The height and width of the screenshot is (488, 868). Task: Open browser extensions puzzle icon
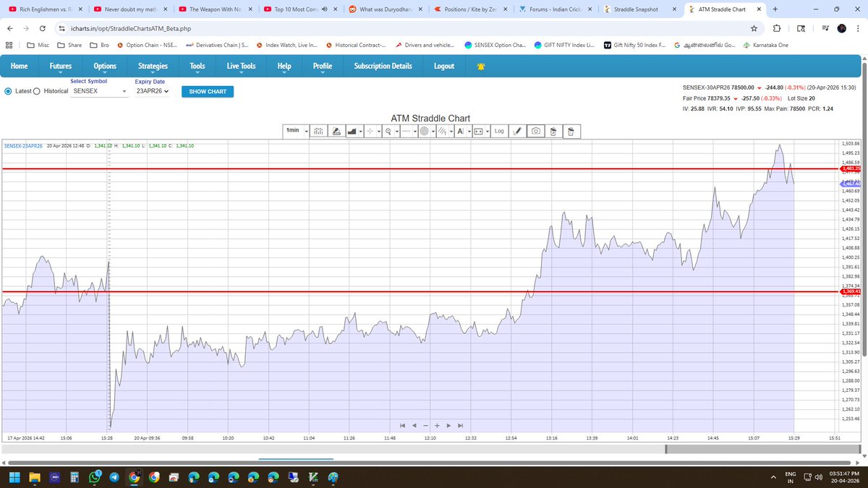pos(777,28)
